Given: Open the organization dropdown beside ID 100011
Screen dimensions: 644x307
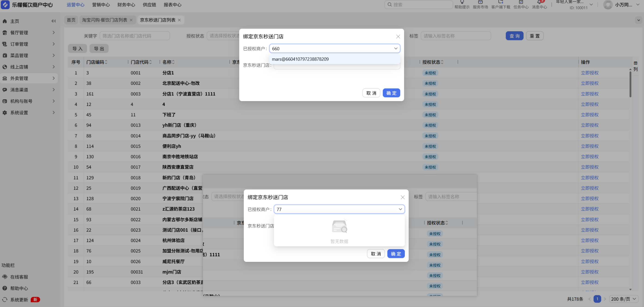Looking at the screenshot, I should [591, 4].
